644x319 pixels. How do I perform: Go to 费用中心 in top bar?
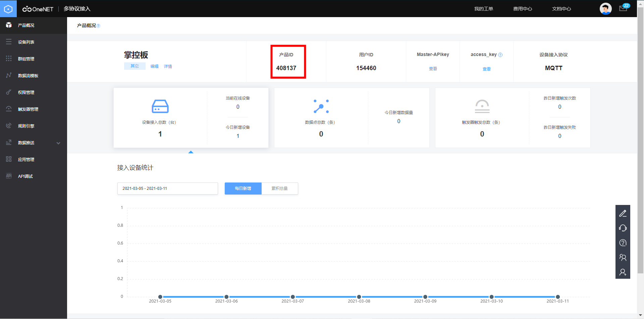(522, 9)
